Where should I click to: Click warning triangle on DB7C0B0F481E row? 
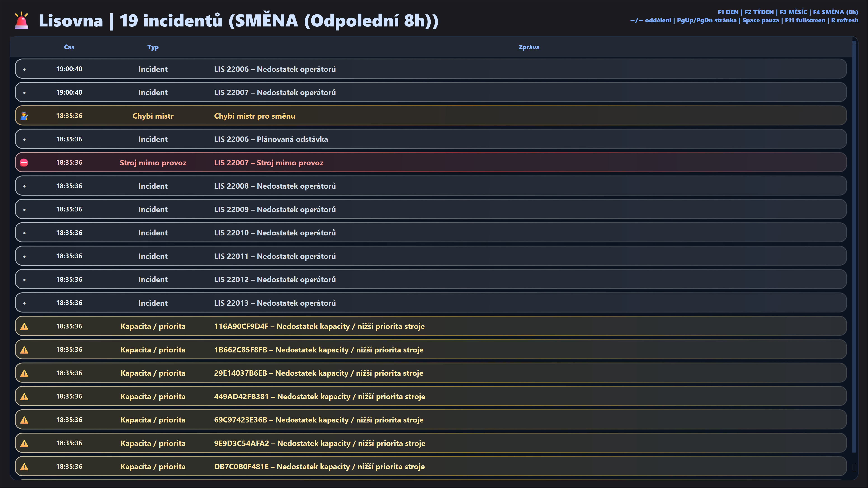pyautogui.click(x=24, y=467)
